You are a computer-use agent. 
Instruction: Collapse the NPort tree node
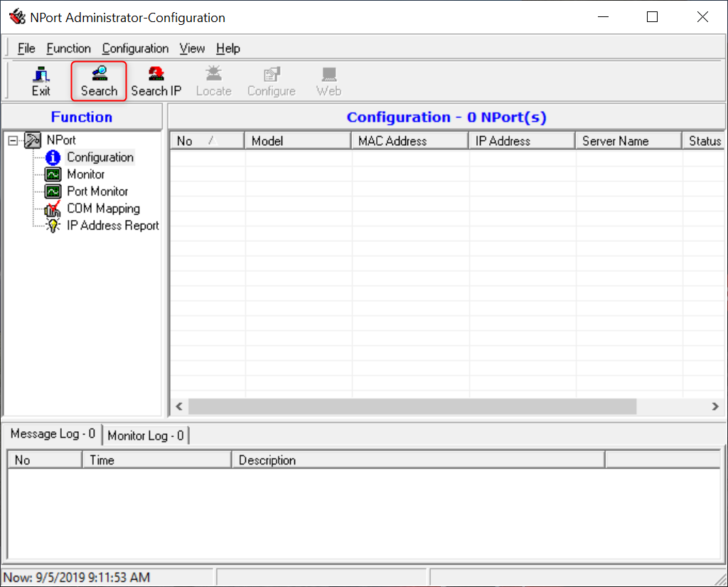pyautogui.click(x=13, y=141)
